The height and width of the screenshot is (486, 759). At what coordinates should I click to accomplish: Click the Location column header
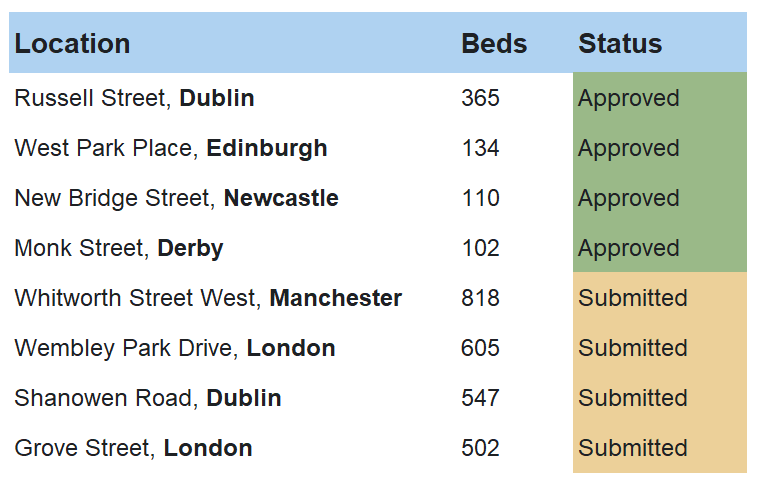[72, 44]
